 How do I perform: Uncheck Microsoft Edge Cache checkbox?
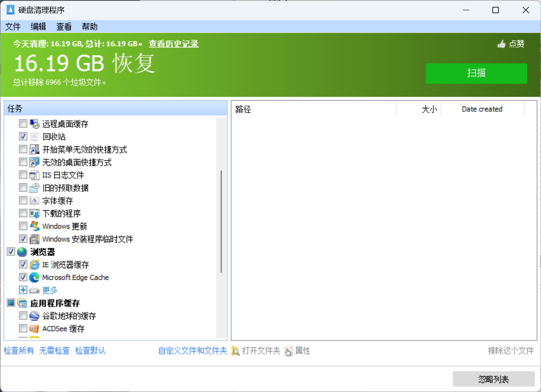[x=23, y=277]
